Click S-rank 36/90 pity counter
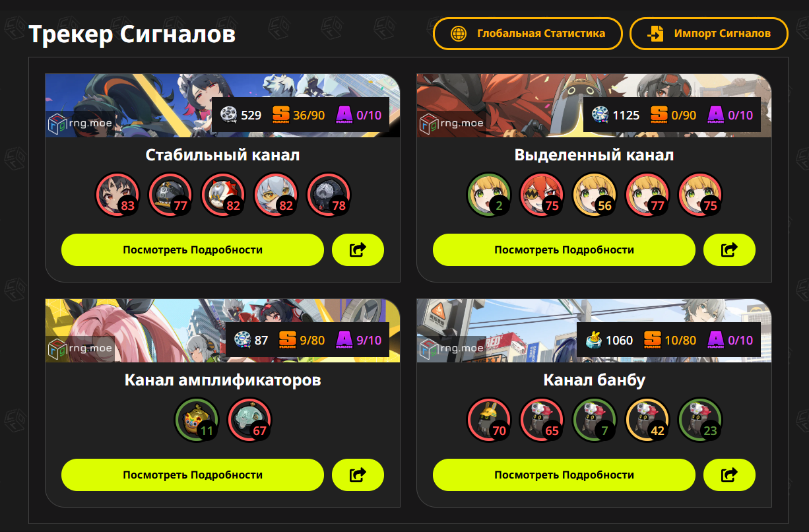This screenshot has height=532, width=809. tap(298, 115)
